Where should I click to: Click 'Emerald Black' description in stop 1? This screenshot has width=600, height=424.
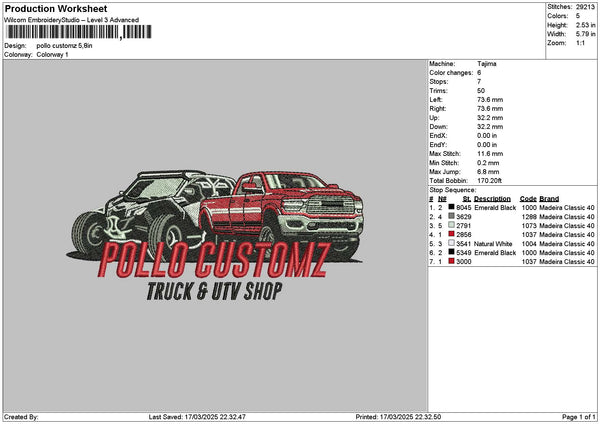[495, 208]
